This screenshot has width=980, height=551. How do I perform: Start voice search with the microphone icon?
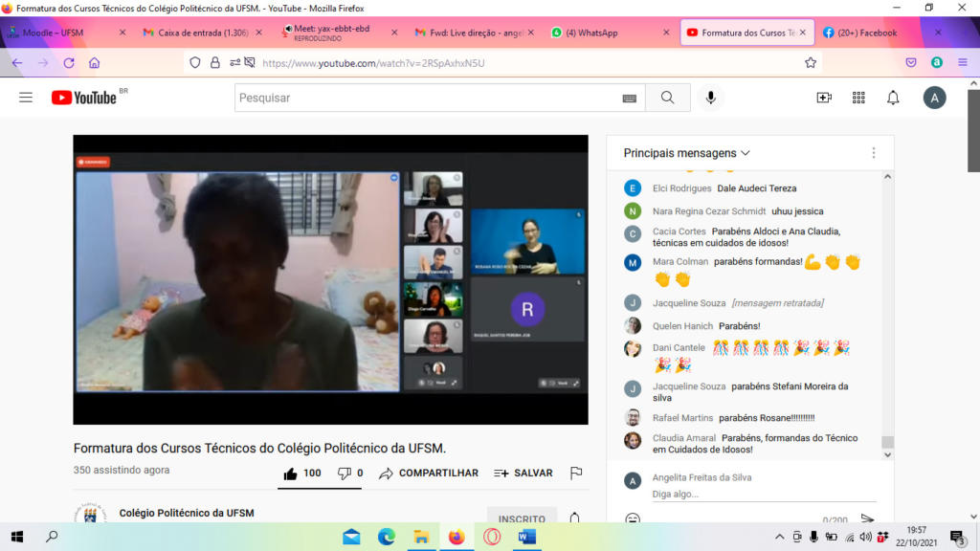coord(710,98)
